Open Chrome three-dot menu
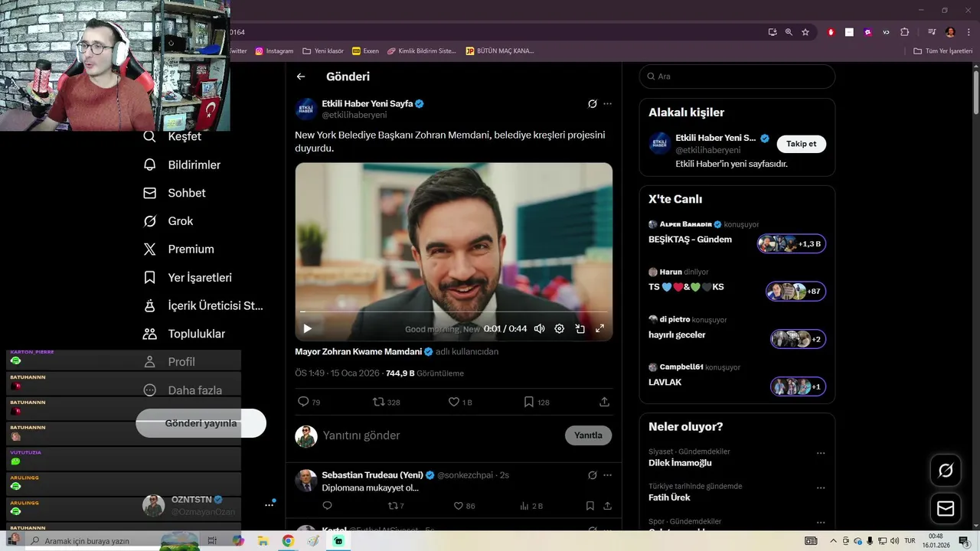This screenshot has height=551, width=980. pyautogui.click(x=969, y=32)
